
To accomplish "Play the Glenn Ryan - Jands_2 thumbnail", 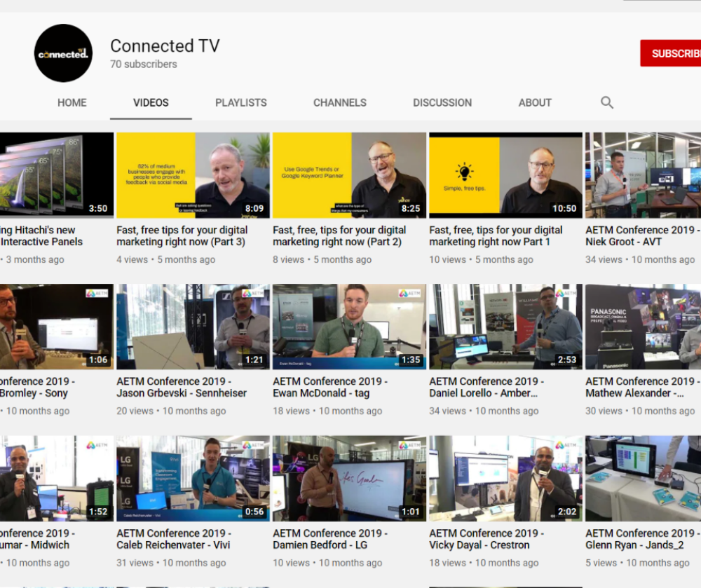I will click(644, 479).
